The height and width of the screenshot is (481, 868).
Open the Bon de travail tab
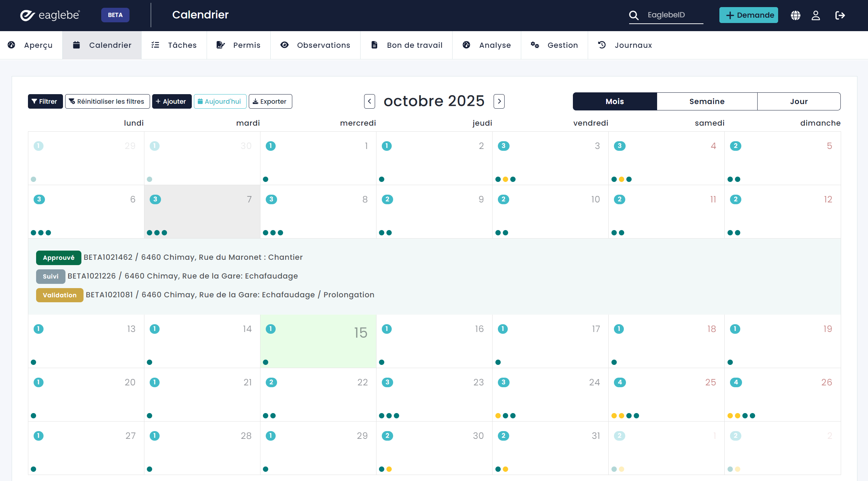click(x=406, y=45)
